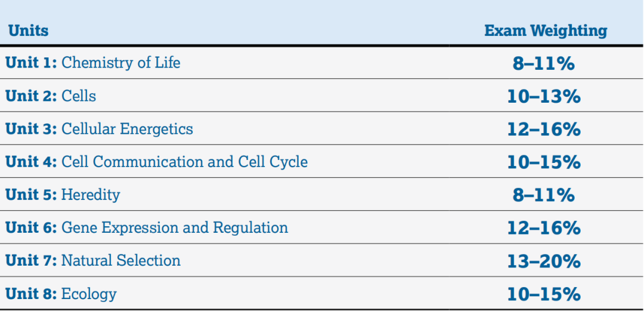The width and height of the screenshot is (644, 311).
Task: Click Unit 6: Gene Expression and Regulation
Action: coord(147,227)
